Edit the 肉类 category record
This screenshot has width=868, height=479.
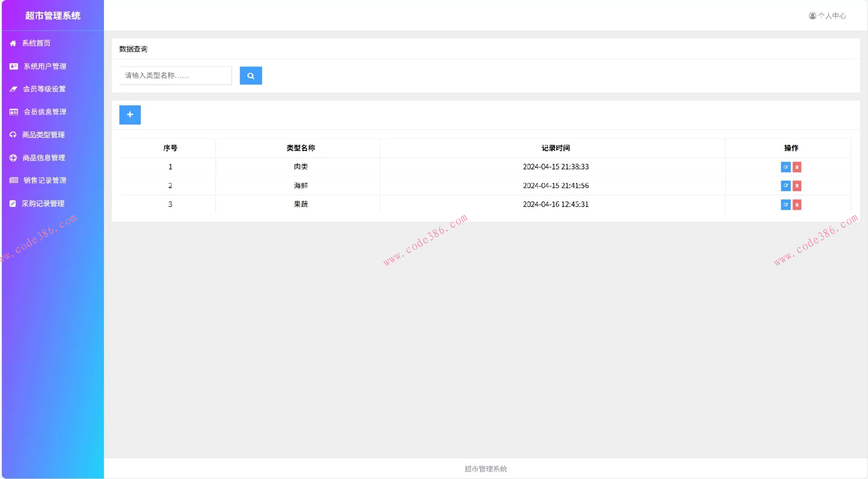click(786, 167)
